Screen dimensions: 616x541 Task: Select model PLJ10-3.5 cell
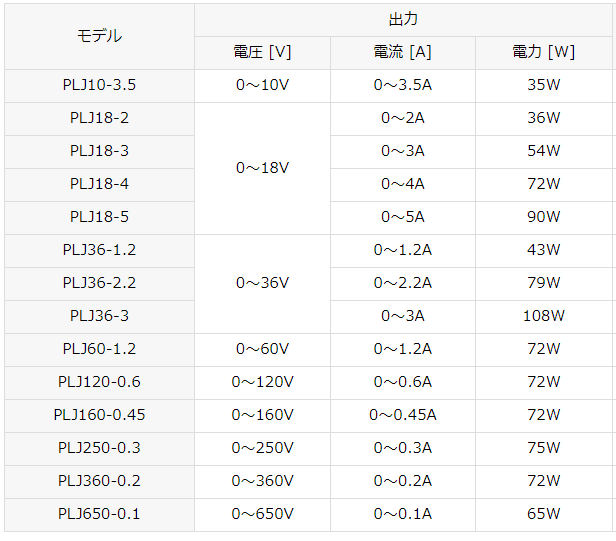[99, 86]
